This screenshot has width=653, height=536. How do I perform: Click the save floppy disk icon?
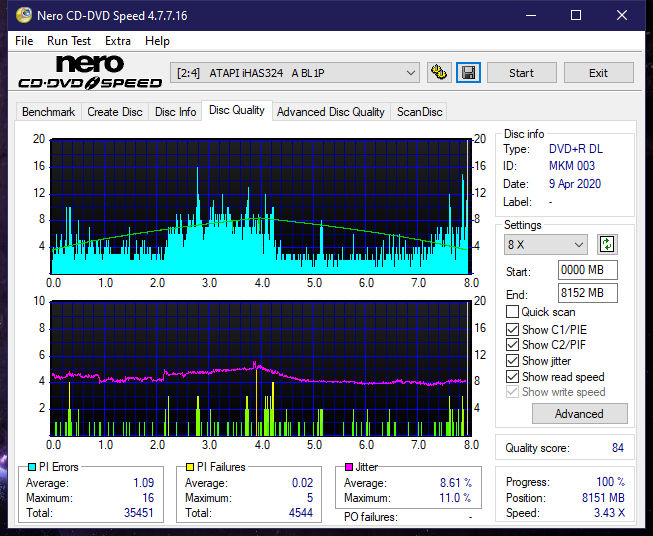[468, 73]
